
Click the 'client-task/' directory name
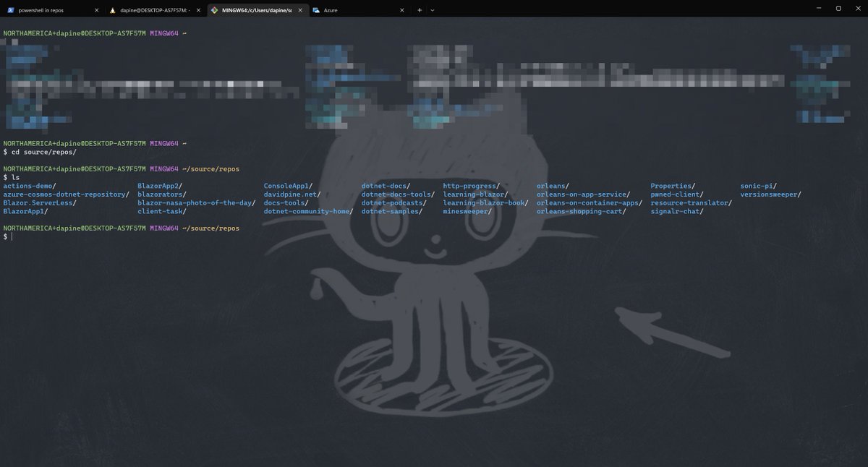click(162, 212)
